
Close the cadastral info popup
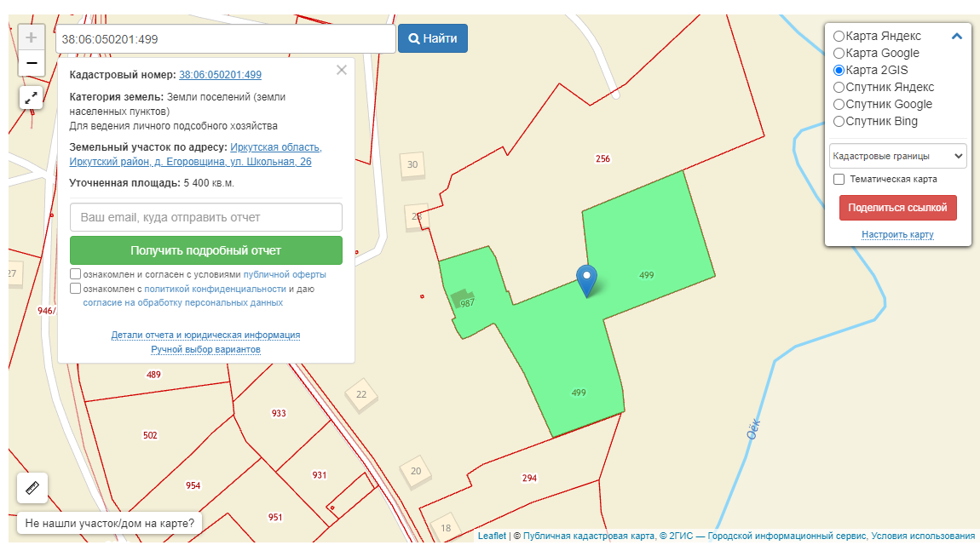tap(341, 70)
